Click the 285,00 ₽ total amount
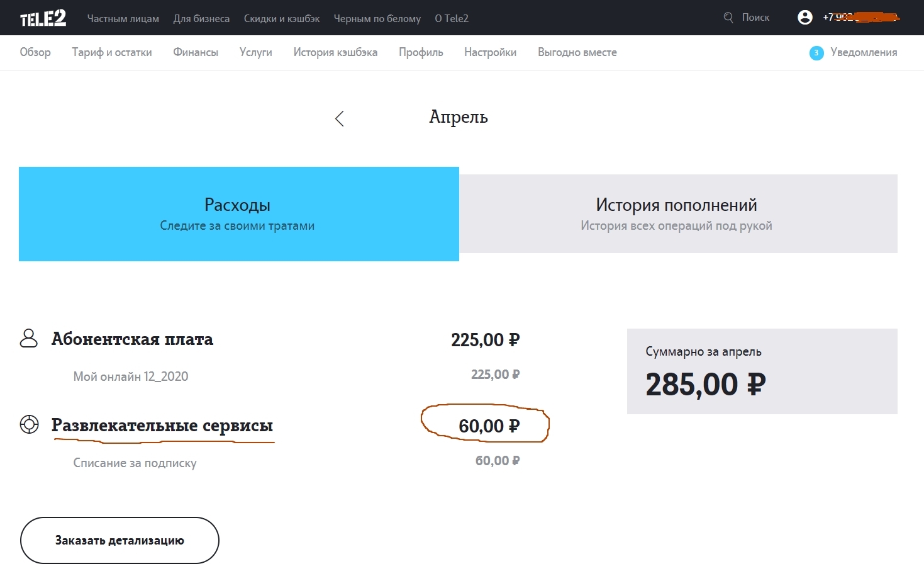924x576 pixels. [x=706, y=385]
